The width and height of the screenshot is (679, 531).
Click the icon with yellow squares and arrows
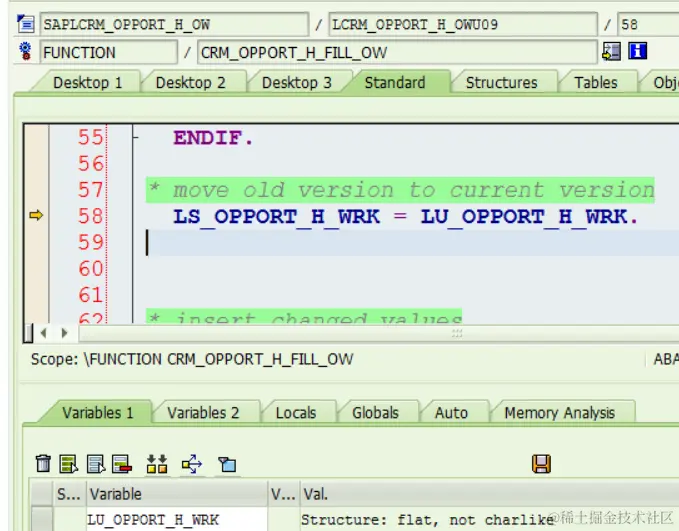(157, 464)
